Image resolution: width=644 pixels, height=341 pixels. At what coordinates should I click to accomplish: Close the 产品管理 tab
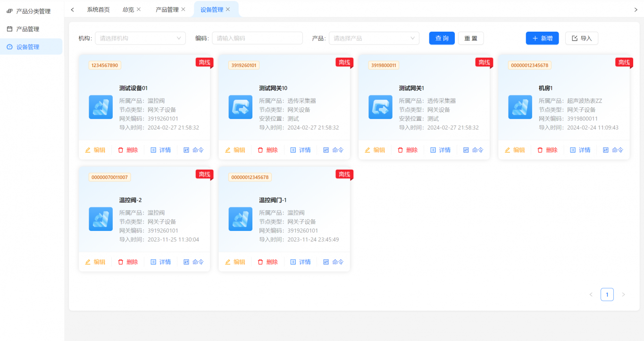pos(183,9)
